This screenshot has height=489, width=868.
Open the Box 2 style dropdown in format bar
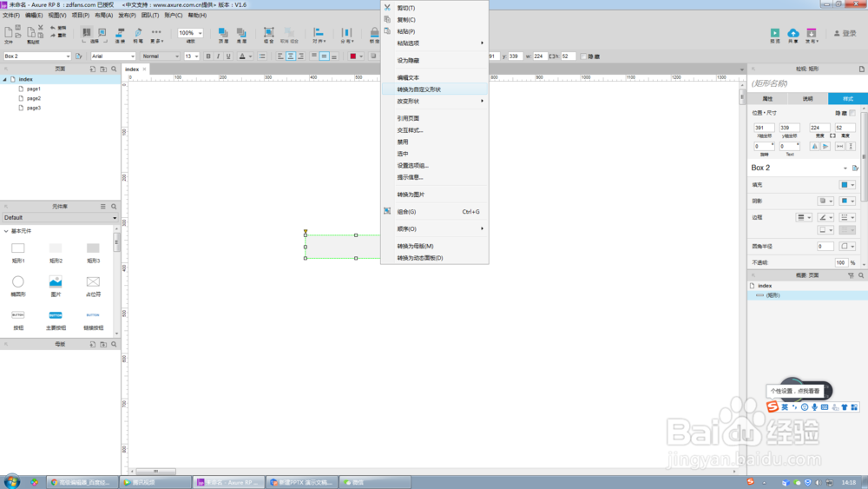(37, 56)
